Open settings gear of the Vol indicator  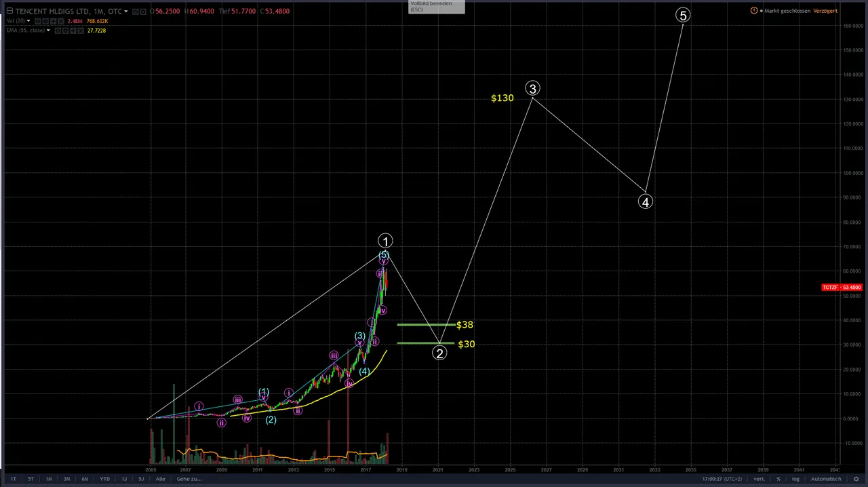point(45,21)
